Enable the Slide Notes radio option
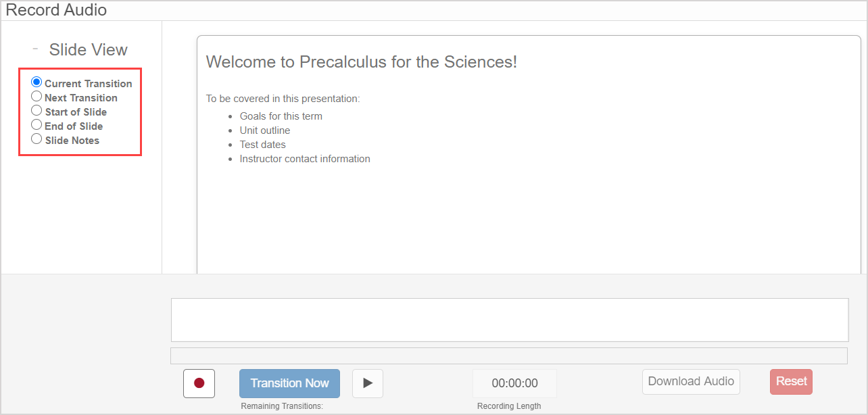The width and height of the screenshot is (868, 415). pyautogui.click(x=37, y=139)
